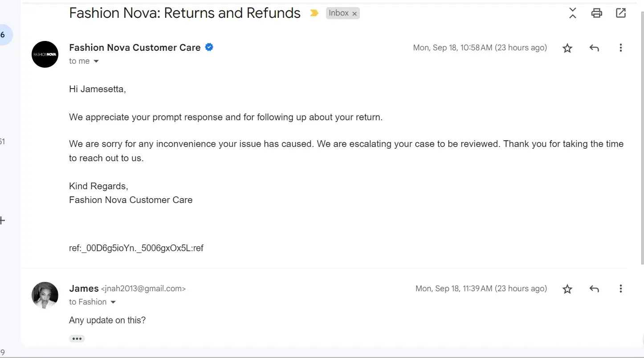
Task: Expand recipient details beside 'to Fashion'
Action: 113,302
